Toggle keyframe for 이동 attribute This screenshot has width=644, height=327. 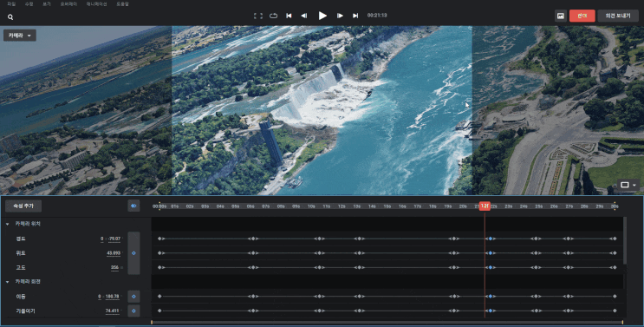click(133, 296)
